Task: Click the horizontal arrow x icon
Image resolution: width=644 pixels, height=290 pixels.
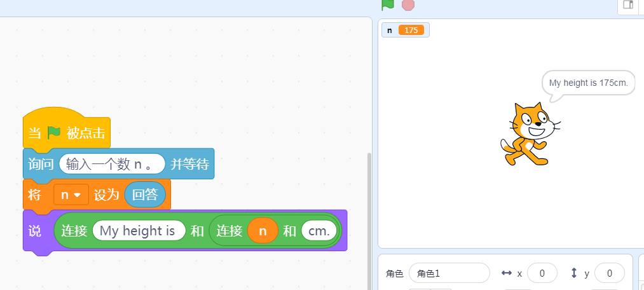Action: pyautogui.click(x=507, y=273)
